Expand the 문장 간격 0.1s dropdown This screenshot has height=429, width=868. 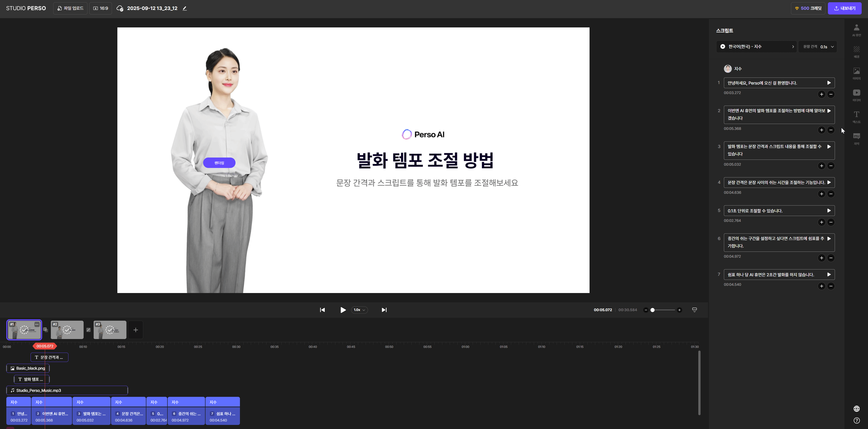pos(818,46)
